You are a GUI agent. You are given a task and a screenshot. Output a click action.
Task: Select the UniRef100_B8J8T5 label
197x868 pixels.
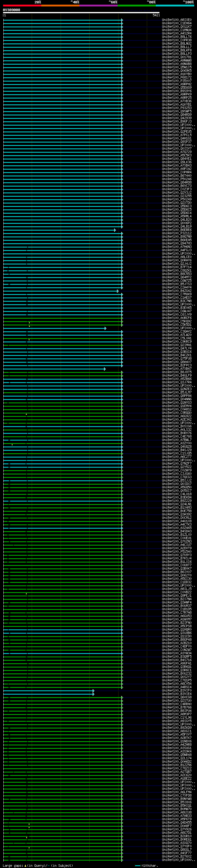177,372
